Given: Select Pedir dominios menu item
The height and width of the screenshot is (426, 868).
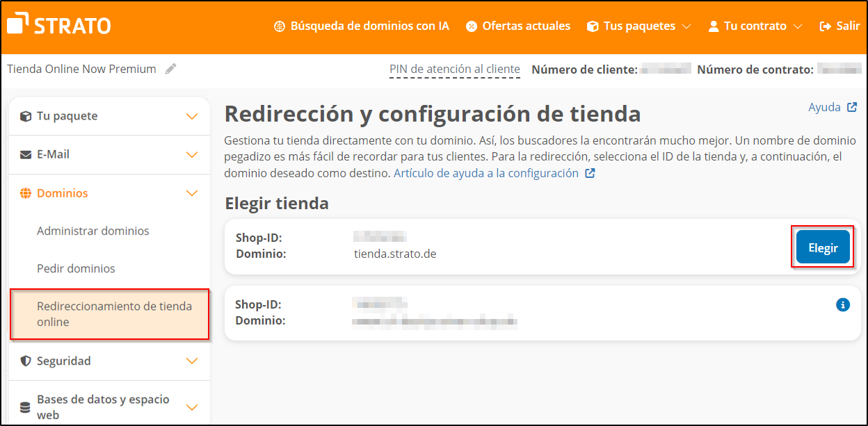Looking at the screenshot, I should click(76, 268).
